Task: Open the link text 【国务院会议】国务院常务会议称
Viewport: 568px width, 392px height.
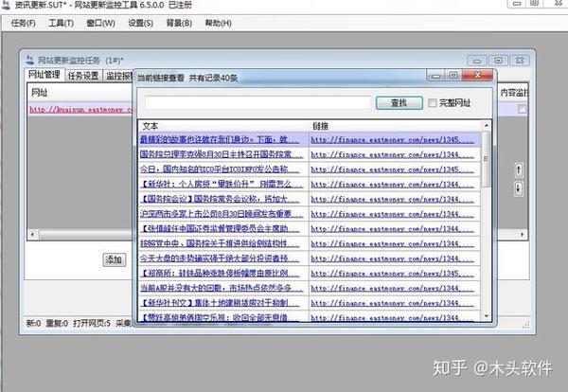Action: point(220,199)
